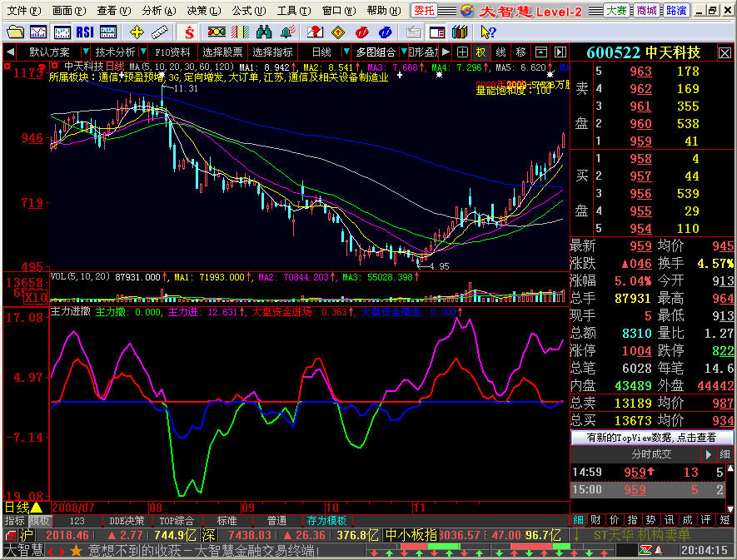
Task: Select the 讯 tab in quote panel
Action: (670, 520)
